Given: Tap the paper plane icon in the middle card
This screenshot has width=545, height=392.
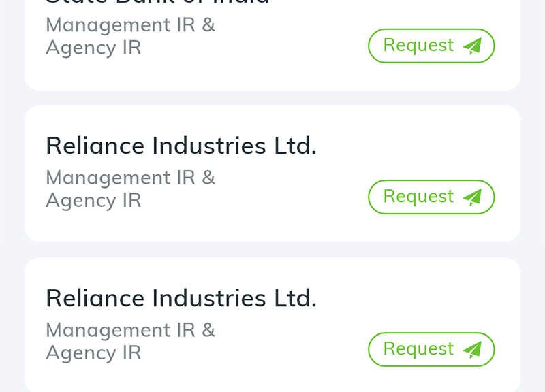Looking at the screenshot, I should point(473,197).
